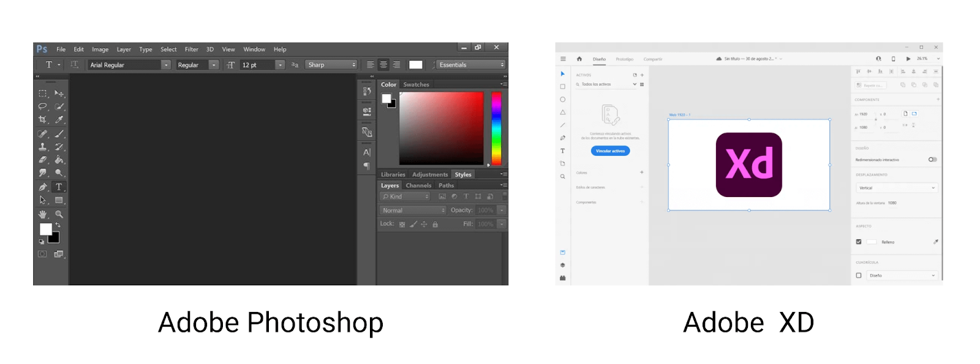
Task: Select the Artboard tool in Adobe XD
Action: [562, 163]
